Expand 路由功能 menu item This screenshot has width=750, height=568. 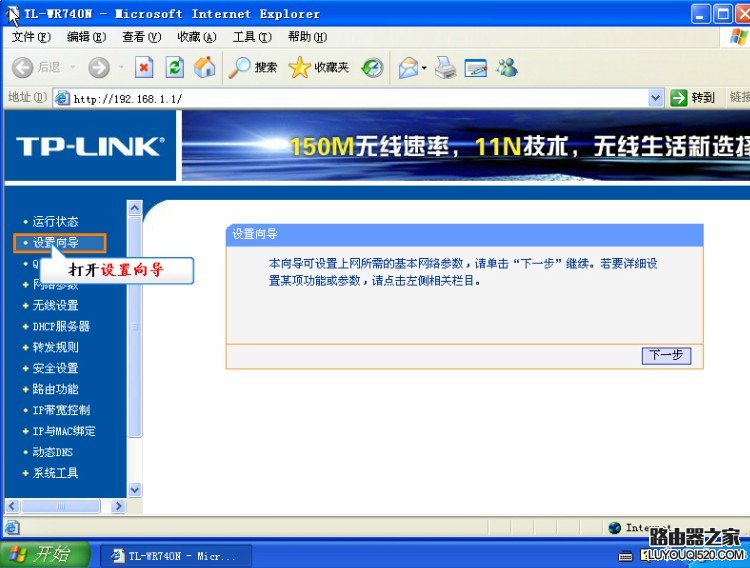[x=55, y=389]
